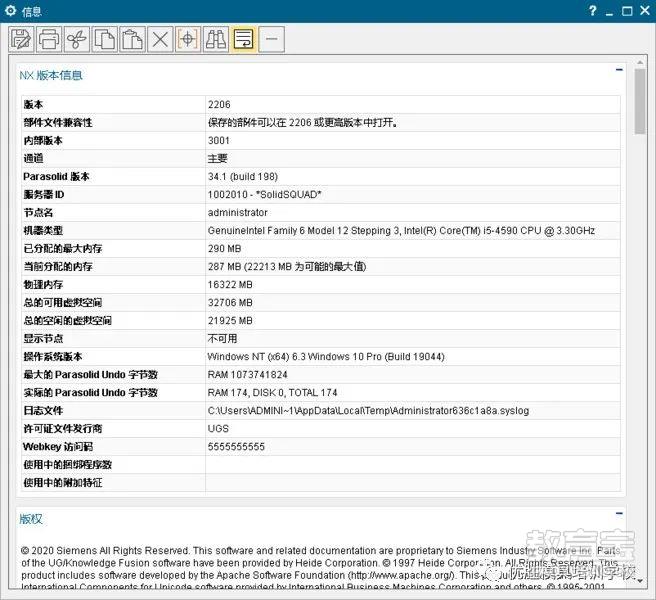Select the license vendor value UGS
This screenshot has width=656, height=600.
(218, 428)
